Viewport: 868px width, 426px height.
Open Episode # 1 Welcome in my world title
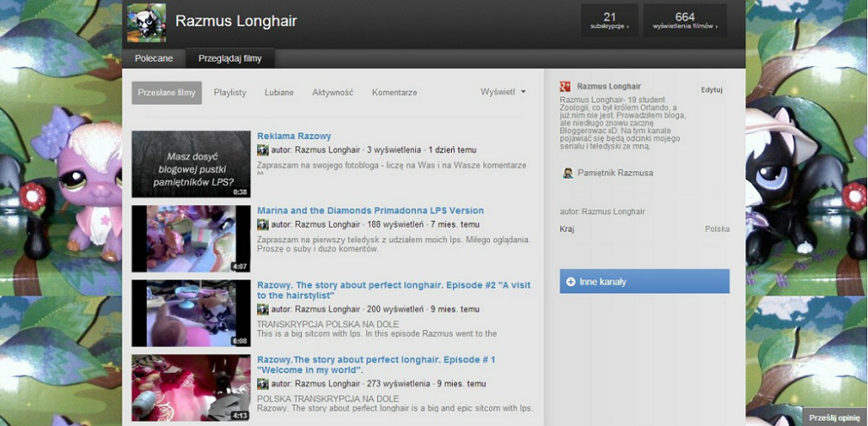[376, 364]
